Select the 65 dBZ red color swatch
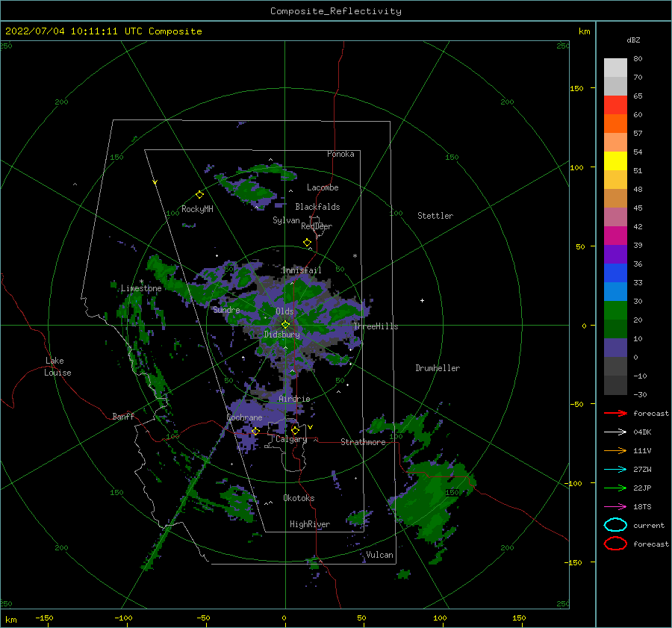The image size is (672, 628). (615, 105)
